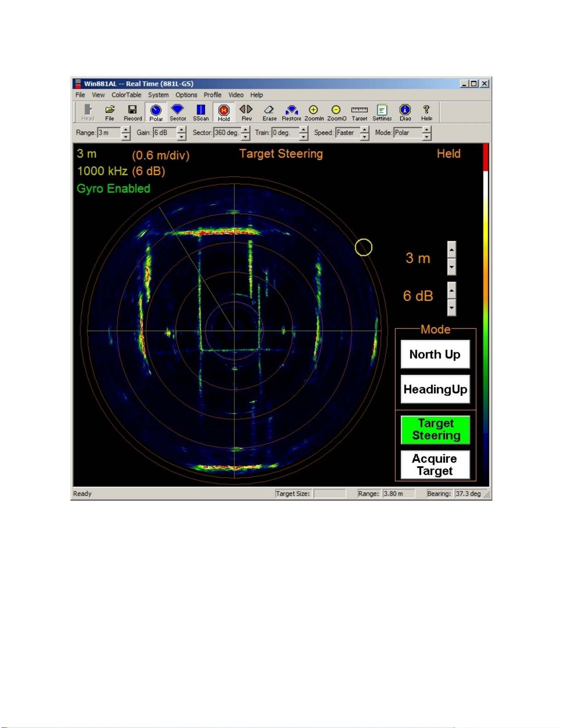Screen dimensions: 563x728
Task: Increase Range with the up spinner arrow
Action: pos(126,130)
